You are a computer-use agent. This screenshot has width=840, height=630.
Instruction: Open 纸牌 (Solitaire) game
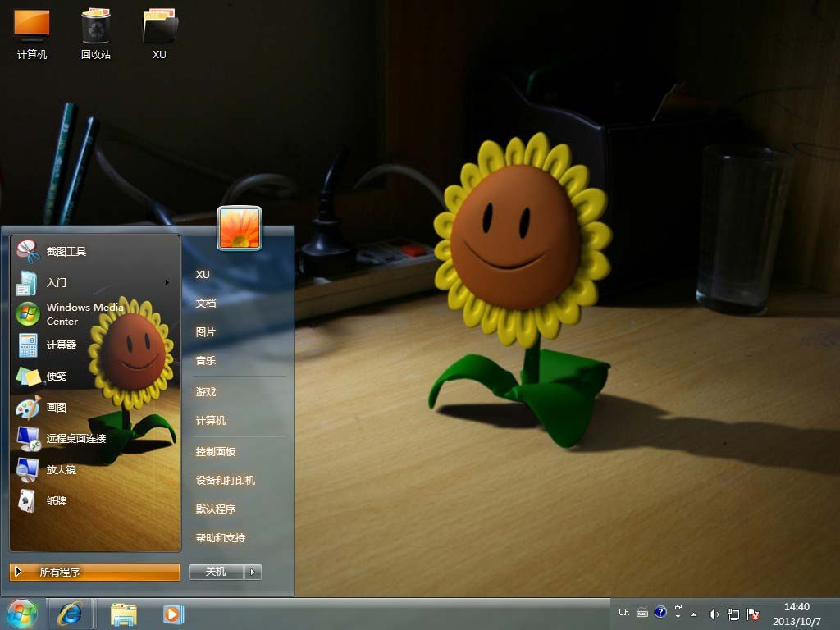click(x=56, y=501)
